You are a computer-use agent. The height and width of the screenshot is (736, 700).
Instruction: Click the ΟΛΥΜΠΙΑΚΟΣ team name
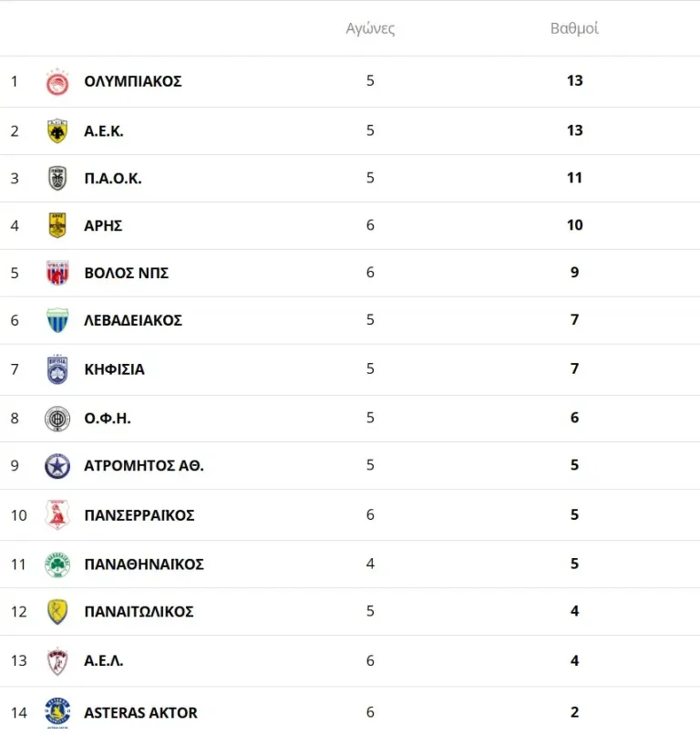133,81
